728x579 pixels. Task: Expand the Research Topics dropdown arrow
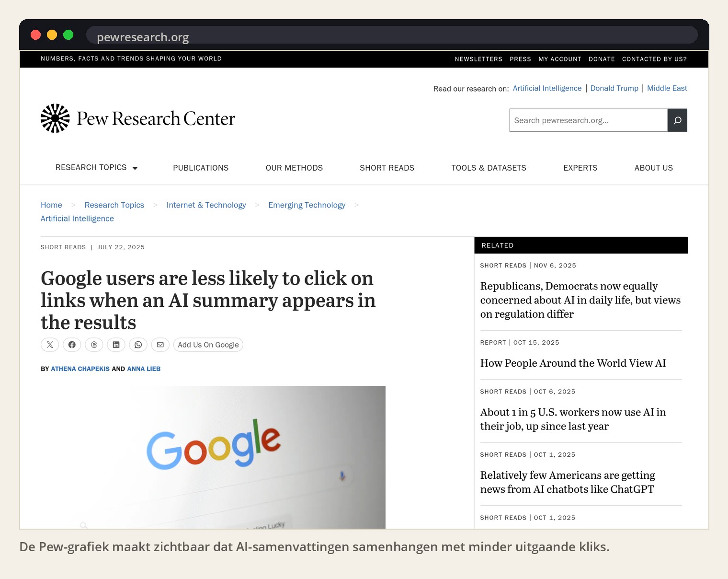(135, 168)
